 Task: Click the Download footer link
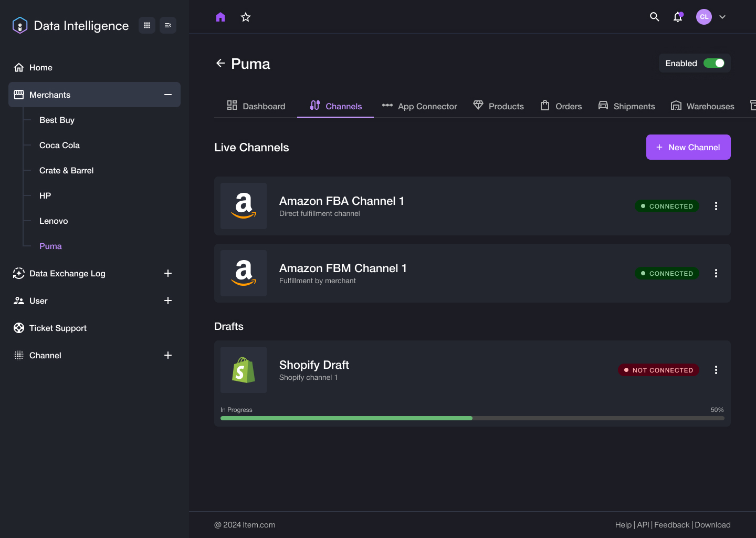click(x=712, y=525)
